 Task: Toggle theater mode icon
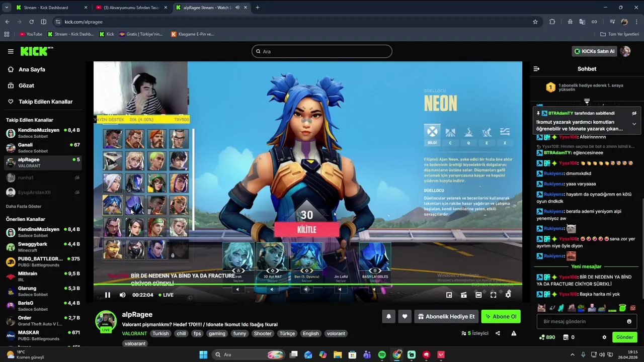point(478,295)
